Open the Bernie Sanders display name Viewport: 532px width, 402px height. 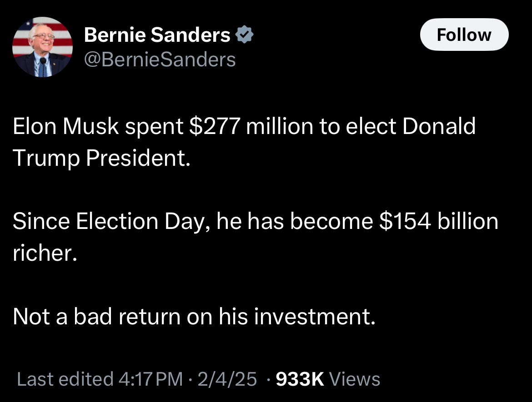point(157,35)
